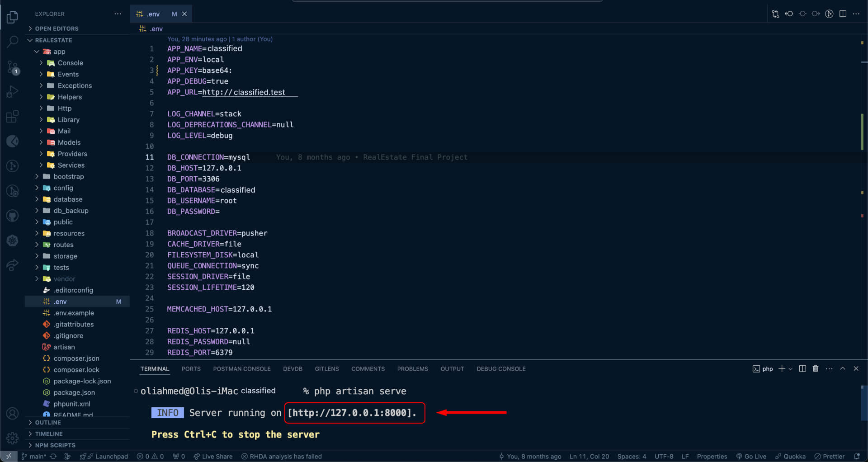Open the Run and Debug view
Image resolution: width=868 pixels, height=462 pixels.
pyautogui.click(x=13, y=92)
